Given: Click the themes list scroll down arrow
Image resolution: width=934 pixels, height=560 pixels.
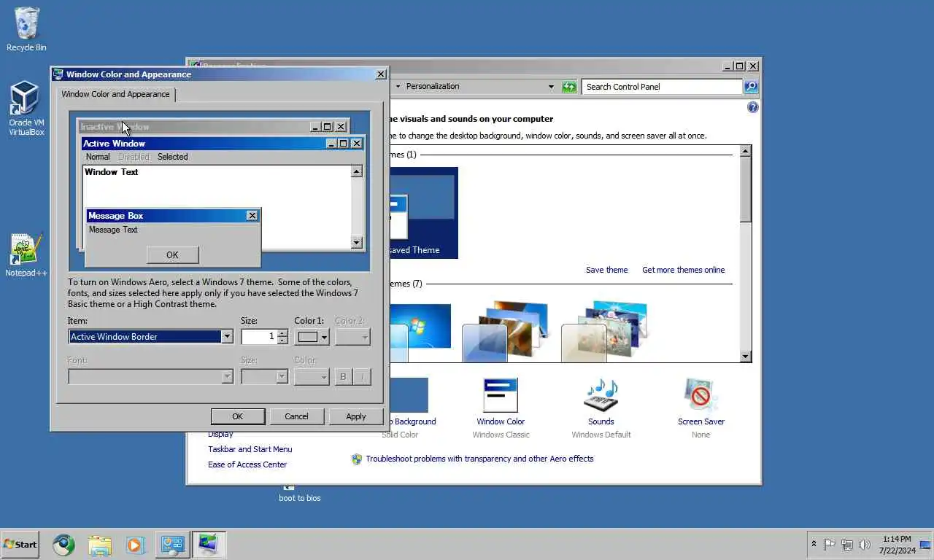Looking at the screenshot, I should 745,357.
